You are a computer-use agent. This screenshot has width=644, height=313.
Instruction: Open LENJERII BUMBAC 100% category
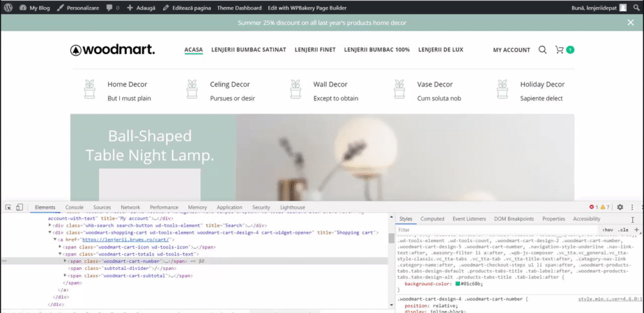pos(377,50)
